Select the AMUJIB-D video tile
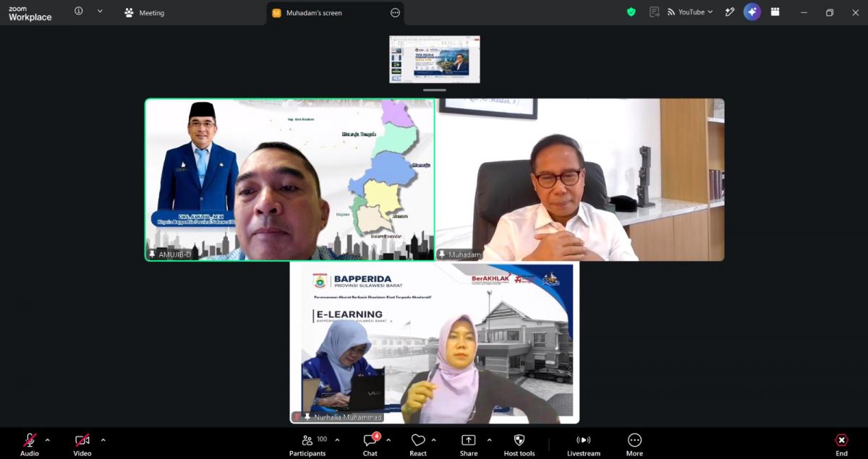 click(290, 179)
